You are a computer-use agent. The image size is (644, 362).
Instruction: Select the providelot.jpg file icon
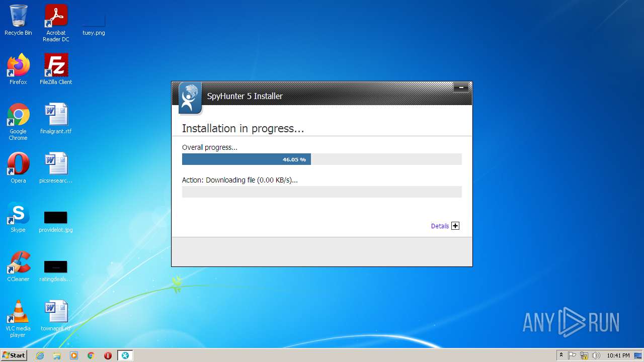pos(56,221)
